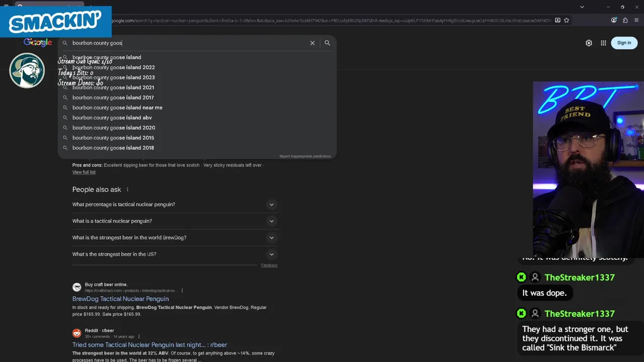This screenshot has height=362, width=644.
Task: Click the Google logo
Action: pos(38,43)
